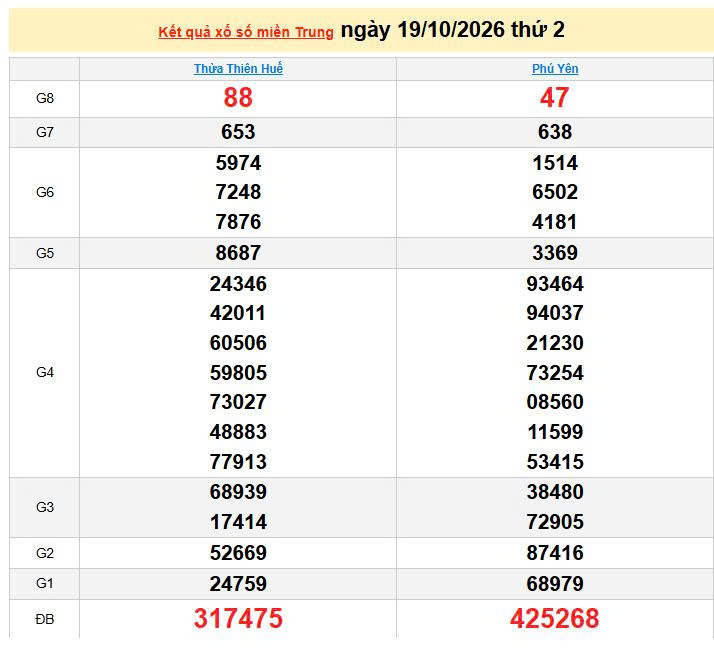Select G4 number 60506

pos(238,343)
